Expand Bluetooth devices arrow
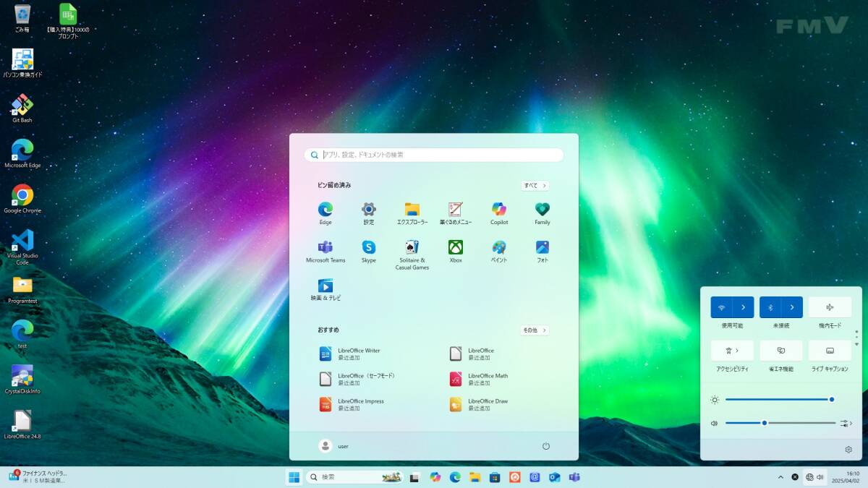 click(x=792, y=307)
